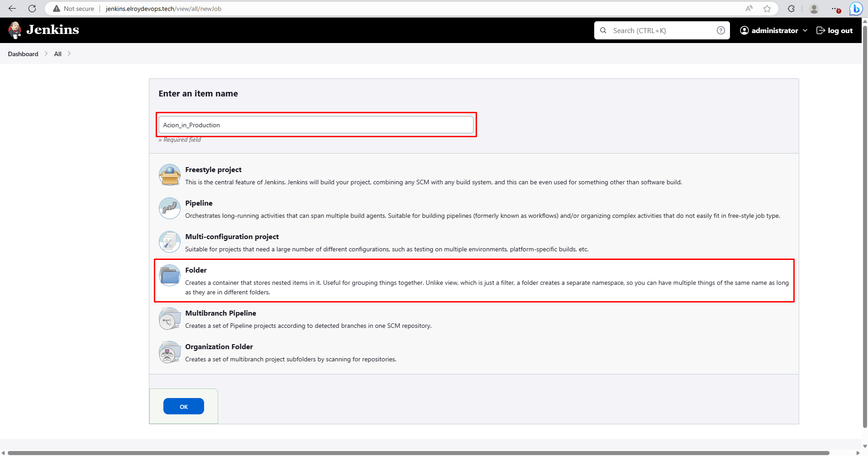The image size is (868, 456).
Task: Select the Folder icon
Action: 170,275
